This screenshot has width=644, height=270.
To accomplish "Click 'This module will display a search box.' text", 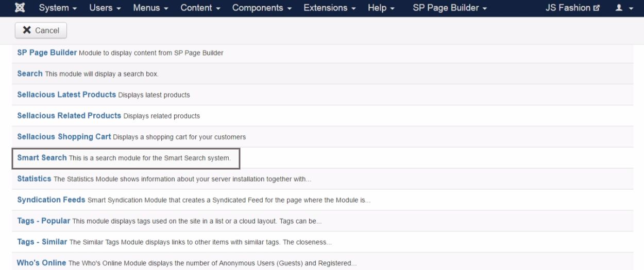I will tap(101, 74).
